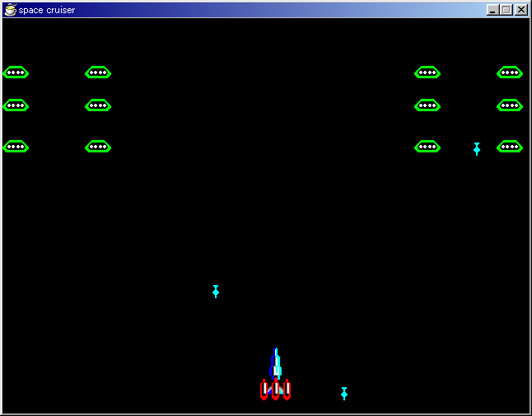Click the bottom-row enemy saucer second from right
This screenshot has width=532, height=416.
coord(427,147)
